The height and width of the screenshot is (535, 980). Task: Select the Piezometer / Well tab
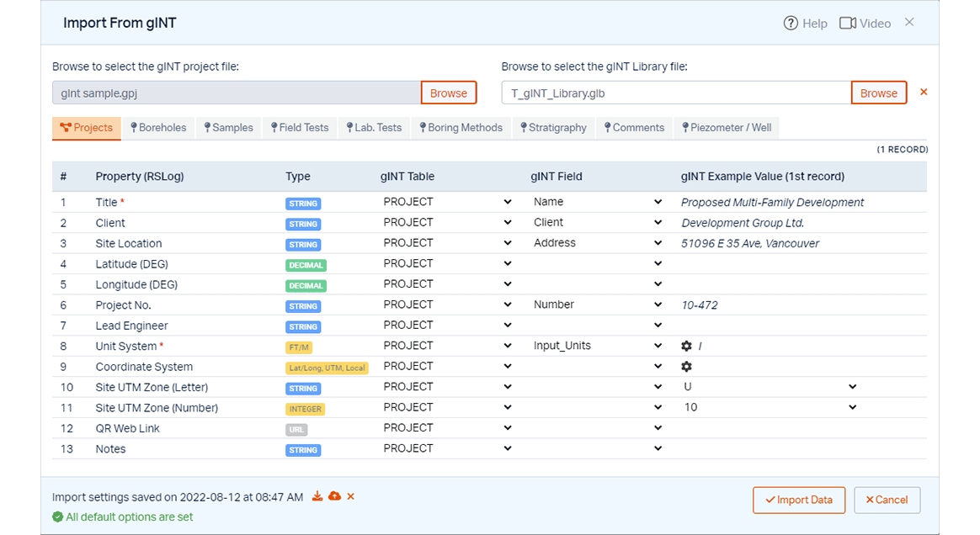tap(726, 128)
